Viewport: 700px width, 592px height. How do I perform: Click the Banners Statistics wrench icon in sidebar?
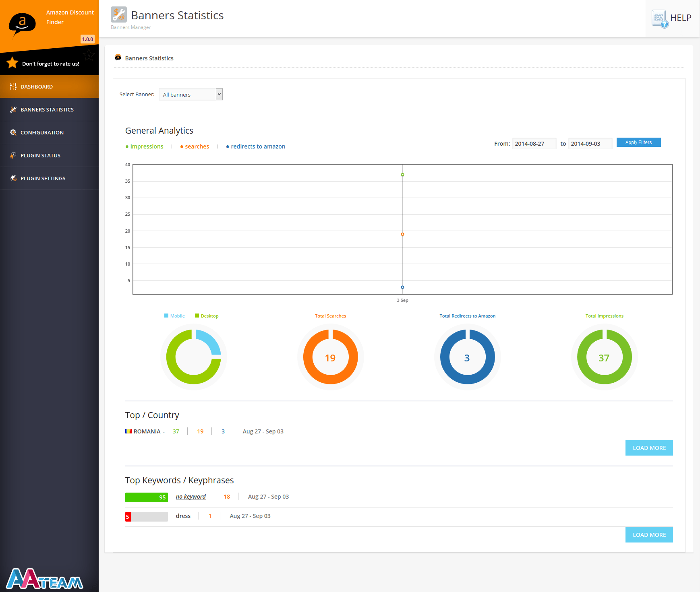[13, 109]
